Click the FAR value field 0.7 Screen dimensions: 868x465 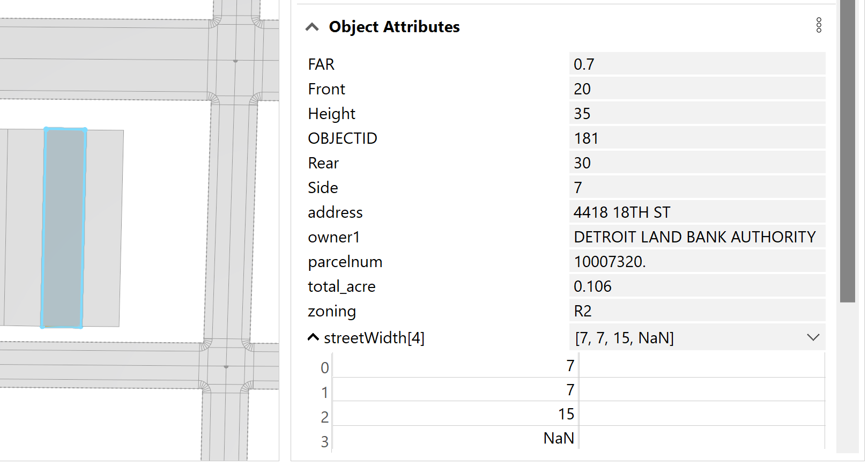tap(696, 64)
